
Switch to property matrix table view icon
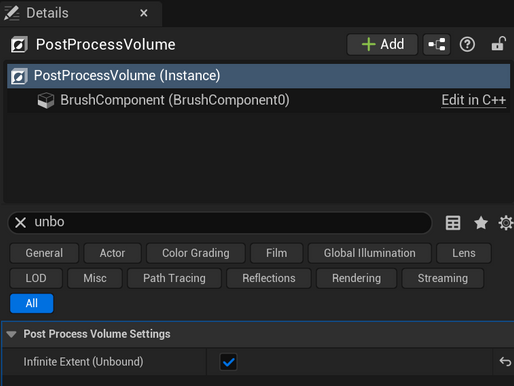click(453, 223)
